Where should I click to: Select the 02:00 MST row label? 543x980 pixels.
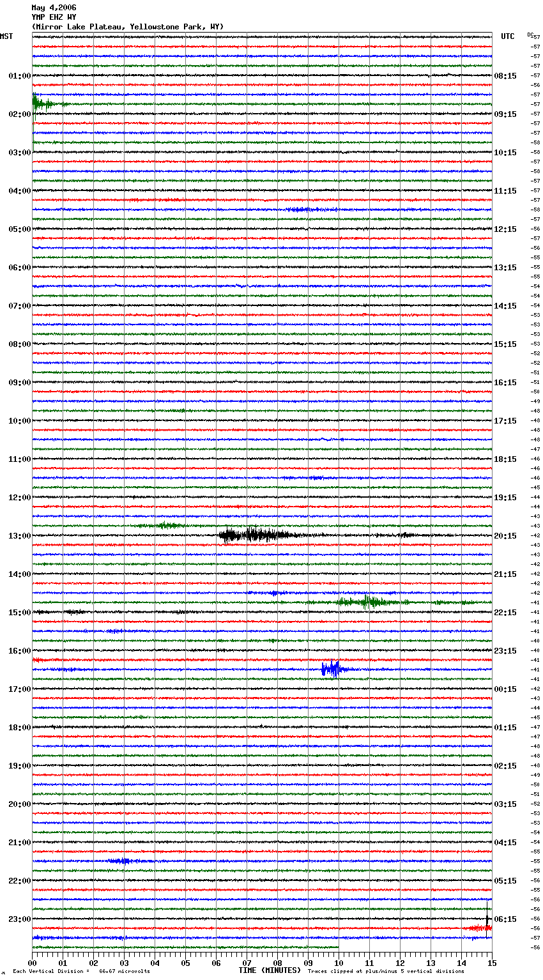coord(20,114)
